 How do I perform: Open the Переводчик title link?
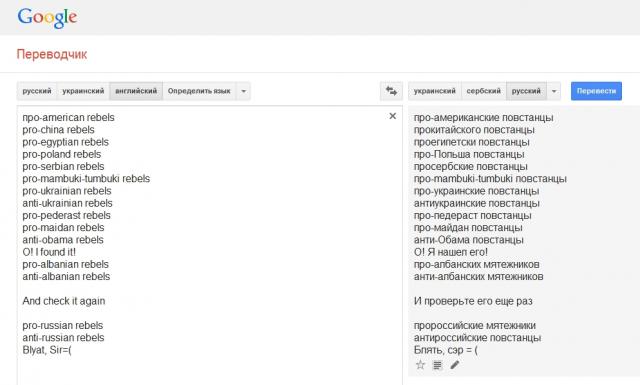point(52,54)
